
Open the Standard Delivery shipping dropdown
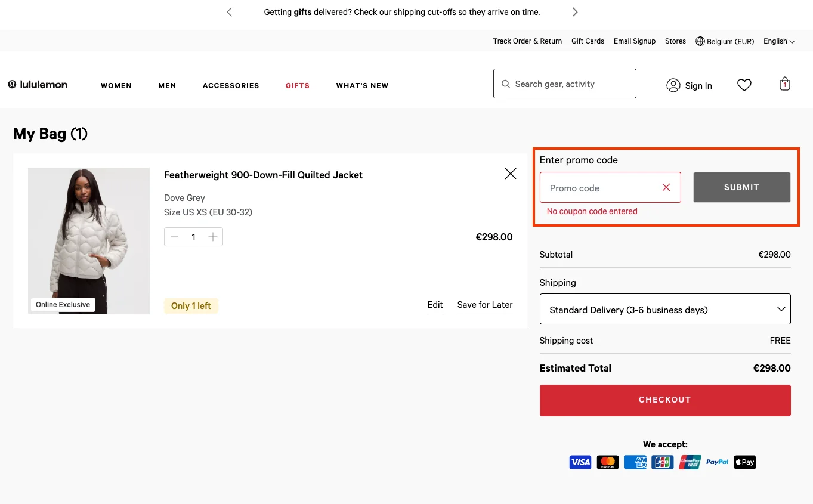(664, 309)
